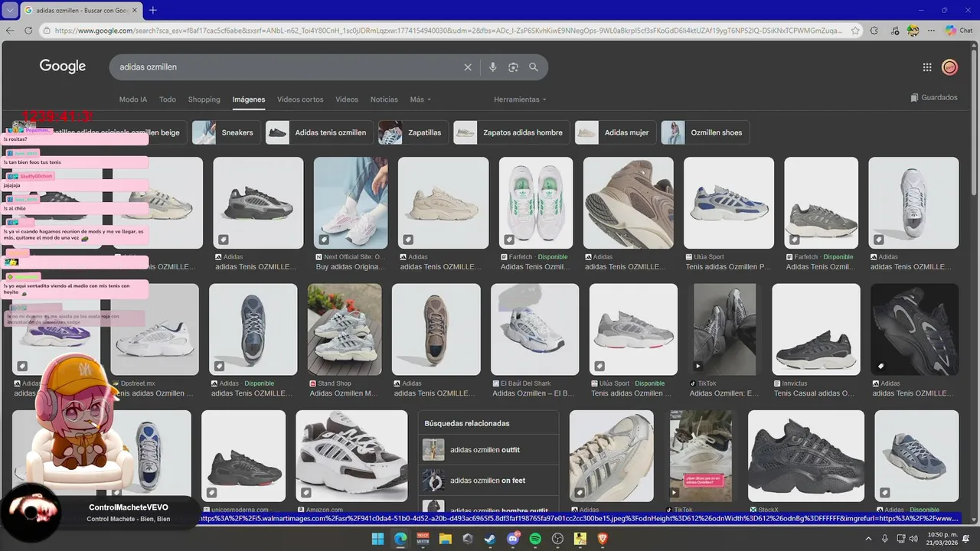Filter by Adidas tenis ozmillen chip
Image resolution: width=980 pixels, height=551 pixels.
pyautogui.click(x=319, y=132)
